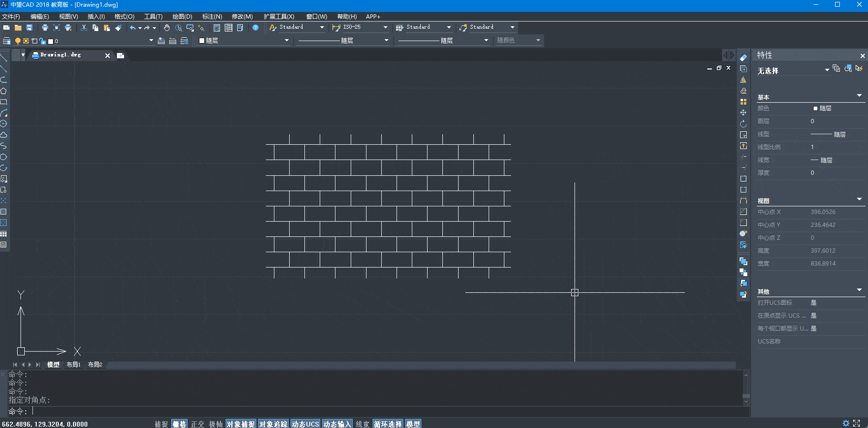The image size is (868, 428).
Task: Open the 绘图(D) menu
Action: coord(182,16)
